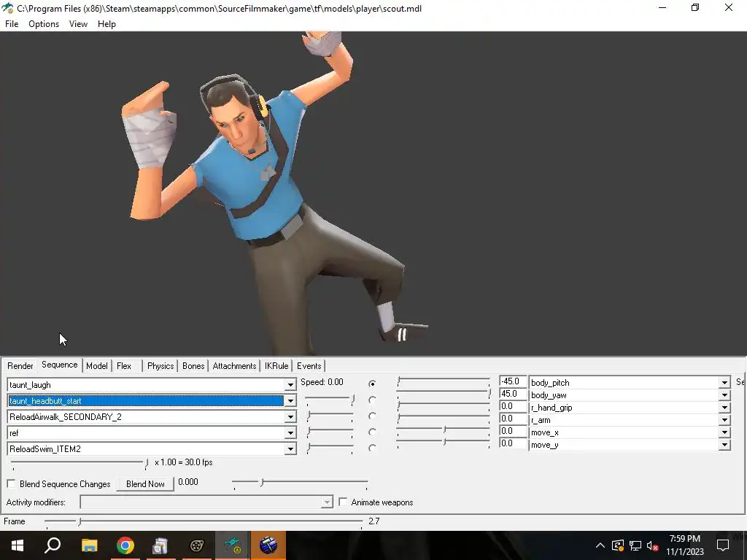Open the r_arm parameter dropdown

click(724, 420)
